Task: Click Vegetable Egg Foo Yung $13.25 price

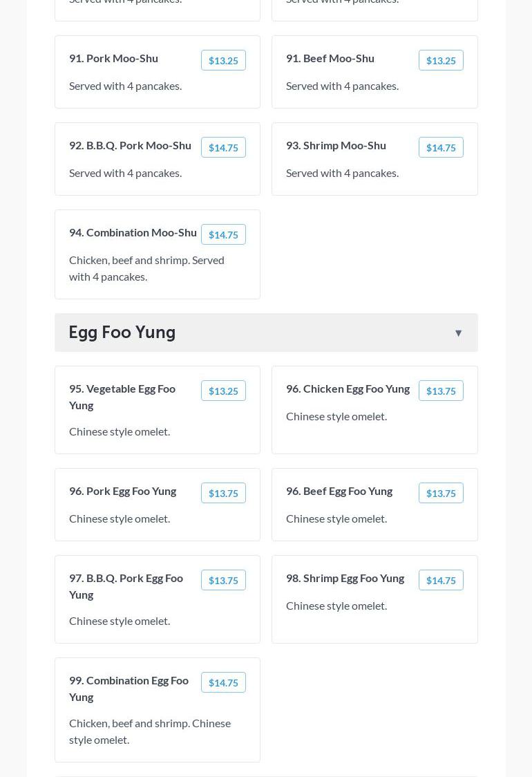Action: [x=223, y=391]
